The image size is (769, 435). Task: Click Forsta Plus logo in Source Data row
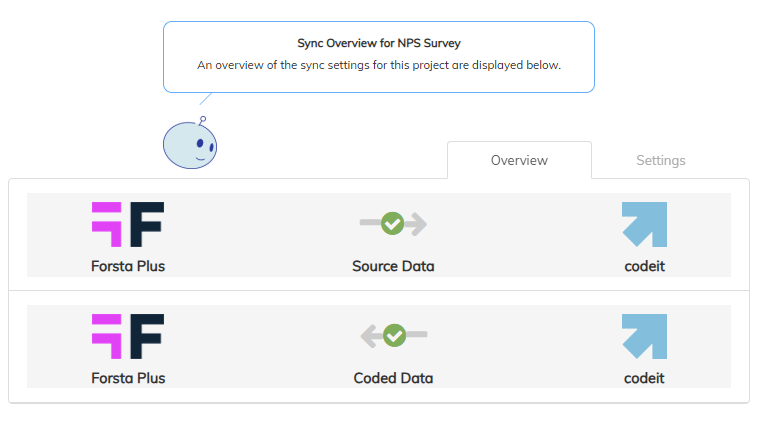(x=128, y=225)
